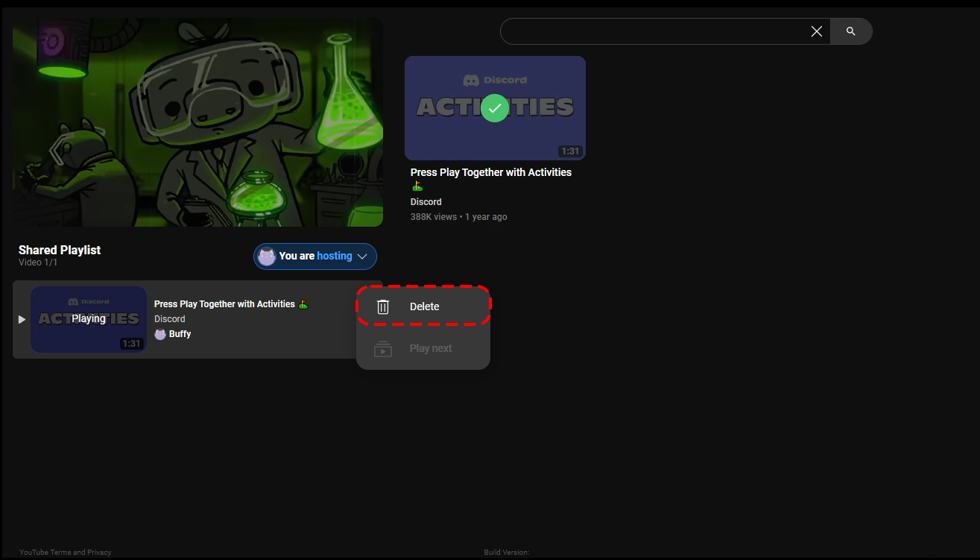Click the trash can icon in the context menu
Screen dimensions: 980x560
(383, 306)
